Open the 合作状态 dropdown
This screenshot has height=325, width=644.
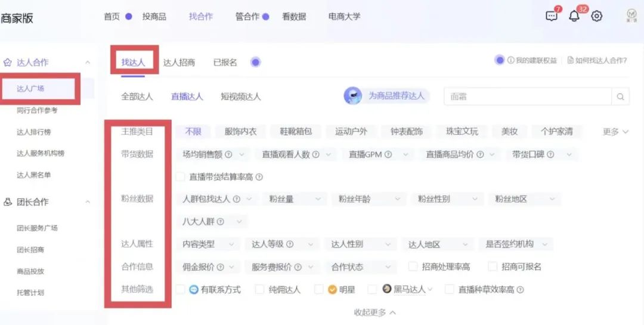(361, 267)
